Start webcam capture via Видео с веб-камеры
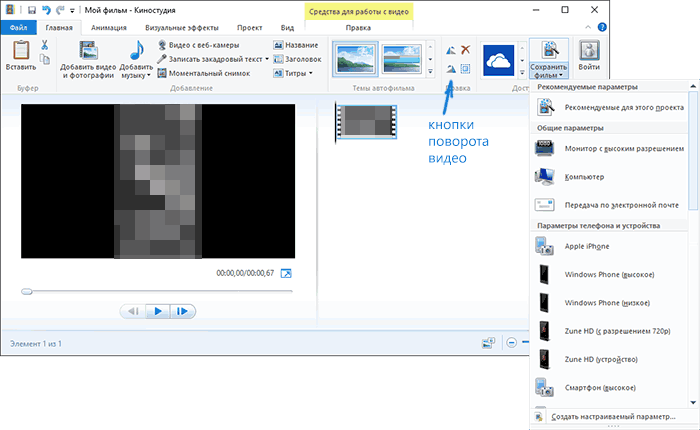700x430 pixels. coord(201,45)
